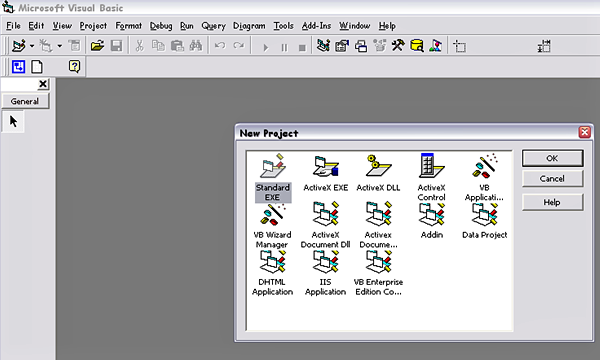600x360 pixels.
Task: Open the Add-Ins menu
Action: tap(316, 26)
